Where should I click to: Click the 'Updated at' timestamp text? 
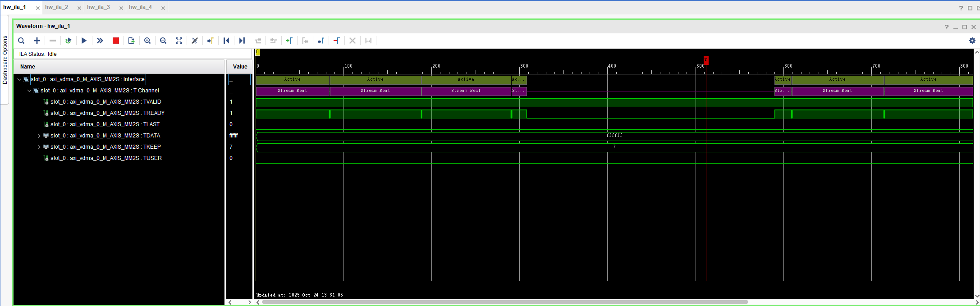click(300, 295)
